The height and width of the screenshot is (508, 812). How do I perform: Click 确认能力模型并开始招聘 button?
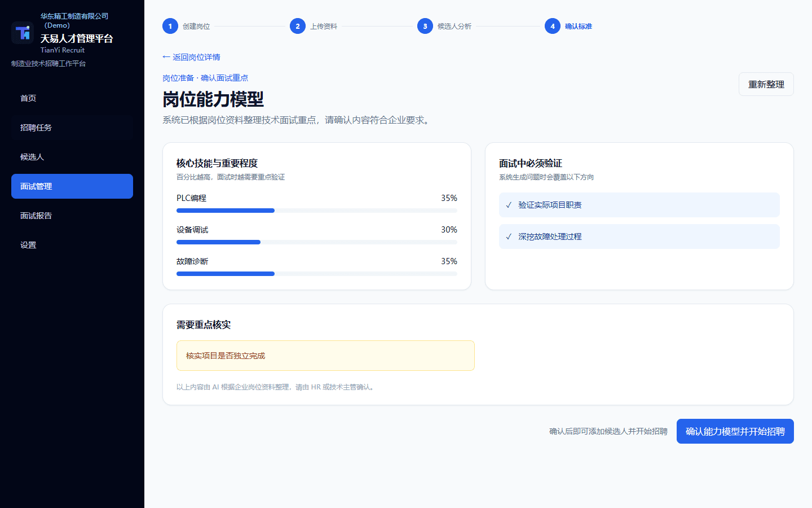click(x=735, y=431)
